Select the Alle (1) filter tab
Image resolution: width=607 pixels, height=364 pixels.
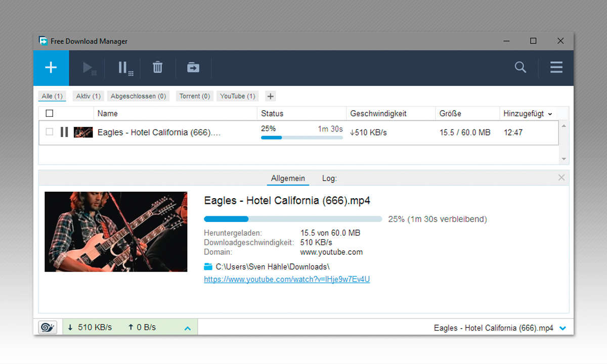52,96
